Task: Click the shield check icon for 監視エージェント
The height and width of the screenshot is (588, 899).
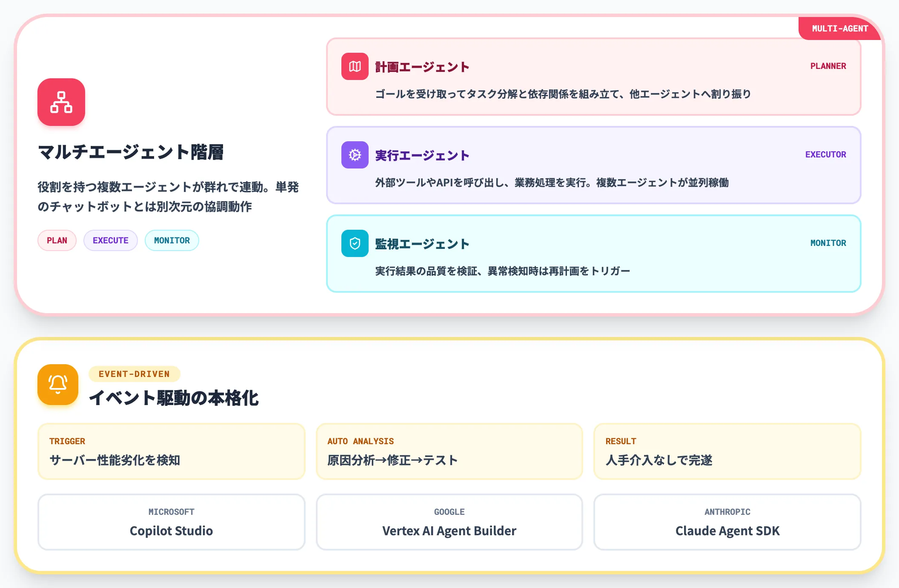Action: pos(355,243)
